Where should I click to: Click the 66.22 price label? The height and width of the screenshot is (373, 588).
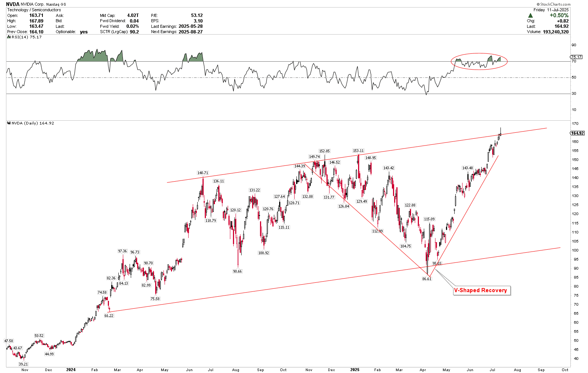109,315
